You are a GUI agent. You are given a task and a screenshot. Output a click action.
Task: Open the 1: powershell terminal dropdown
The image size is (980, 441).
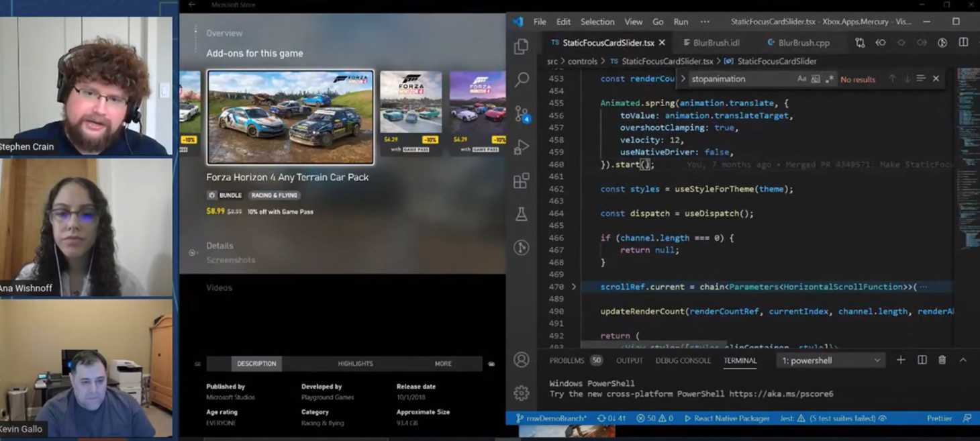coord(830,360)
